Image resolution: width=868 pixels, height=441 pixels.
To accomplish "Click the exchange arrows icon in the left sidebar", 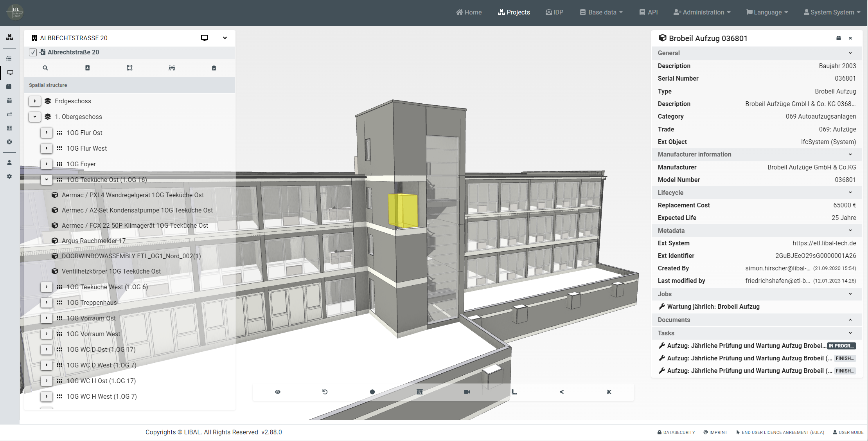I will click(x=9, y=114).
